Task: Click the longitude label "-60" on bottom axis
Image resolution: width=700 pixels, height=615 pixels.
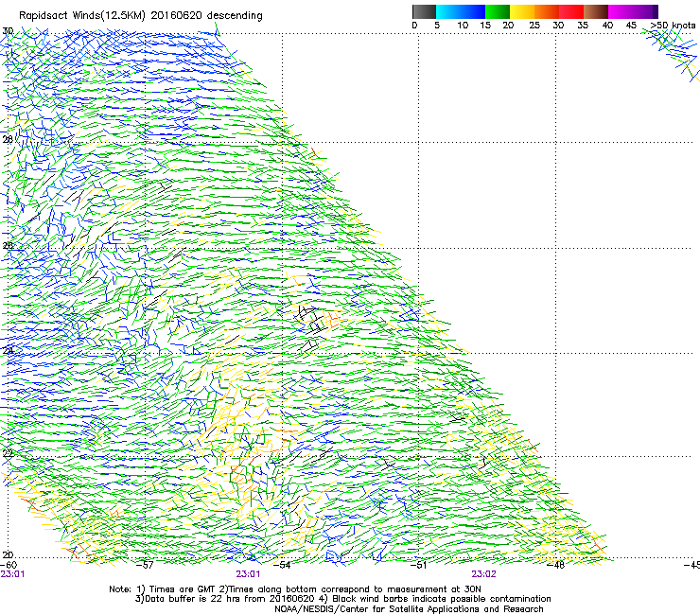Action: tap(9, 566)
